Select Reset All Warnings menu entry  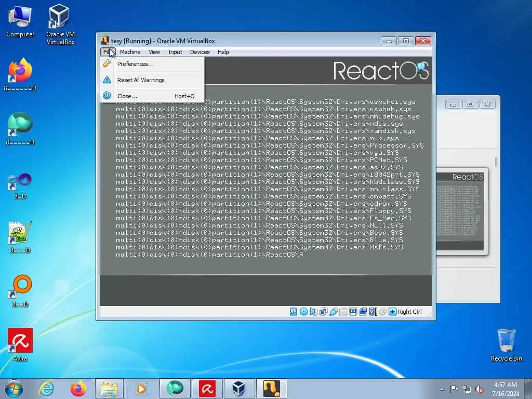point(153,80)
